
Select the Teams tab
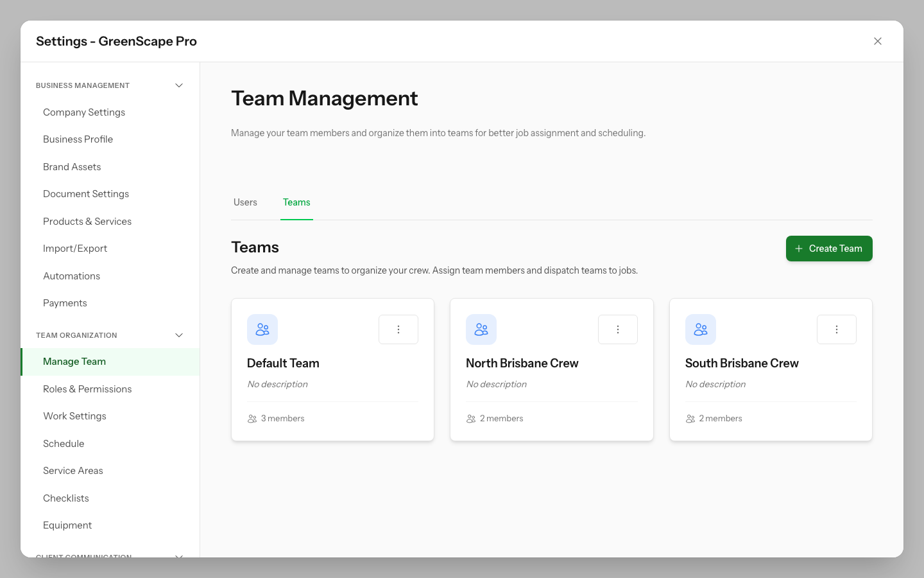(296, 202)
